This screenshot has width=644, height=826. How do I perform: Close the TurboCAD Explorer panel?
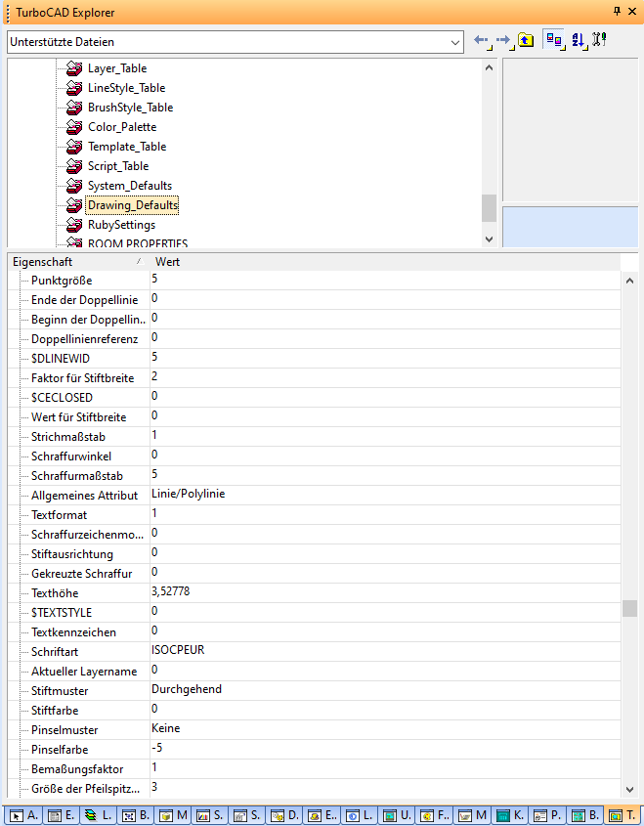(x=632, y=11)
